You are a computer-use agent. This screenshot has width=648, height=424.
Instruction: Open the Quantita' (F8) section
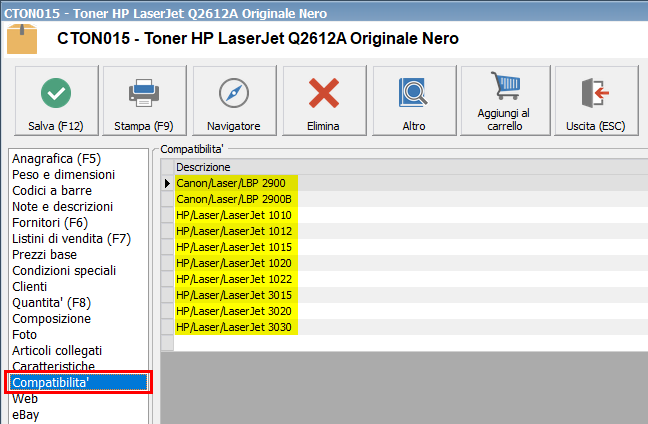coord(51,303)
